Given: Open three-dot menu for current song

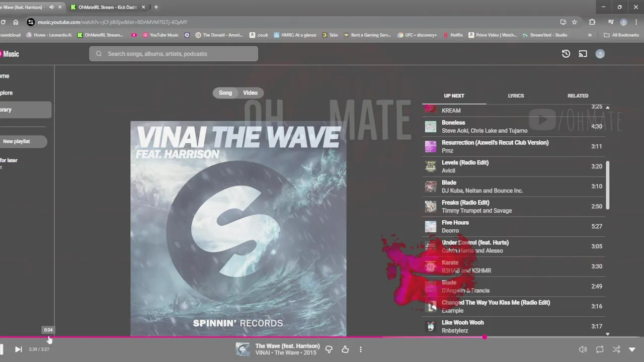Looking at the screenshot, I should tap(360, 349).
